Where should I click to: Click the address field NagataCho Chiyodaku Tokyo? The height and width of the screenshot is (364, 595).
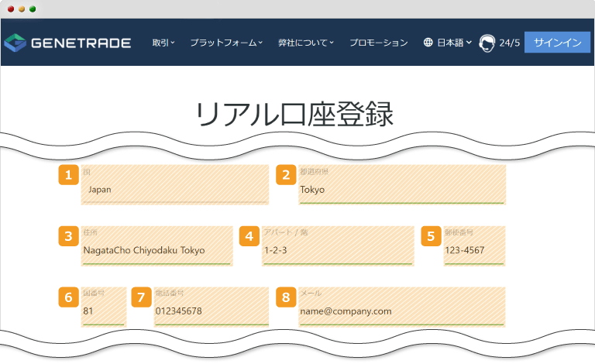pyautogui.click(x=156, y=246)
